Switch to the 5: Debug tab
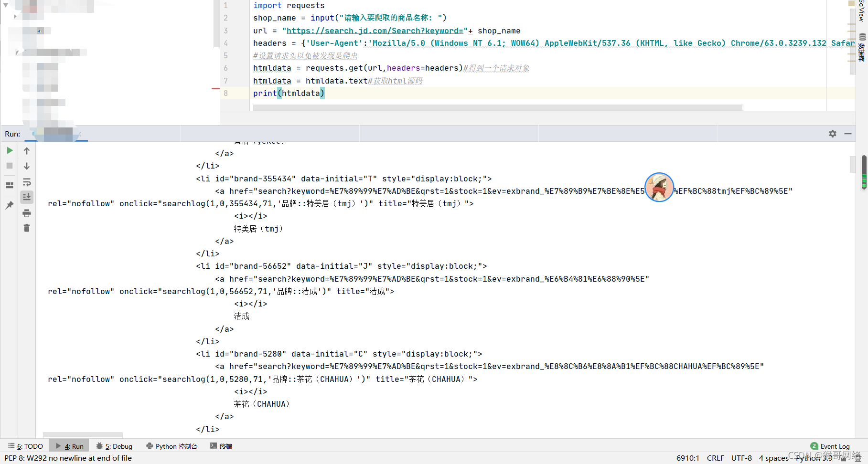 point(114,446)
